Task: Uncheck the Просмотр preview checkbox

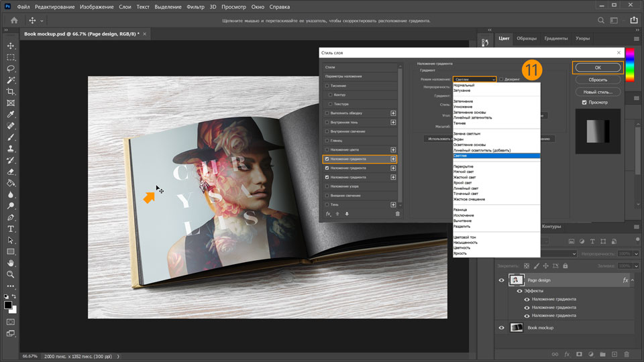Action: tap(584, 103)
